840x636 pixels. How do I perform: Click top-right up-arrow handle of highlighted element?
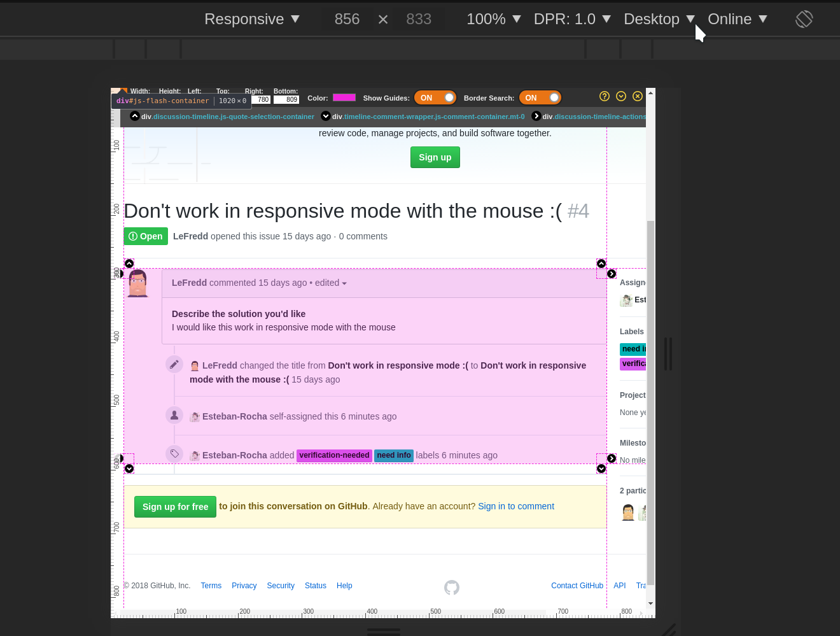click(601, 264)
